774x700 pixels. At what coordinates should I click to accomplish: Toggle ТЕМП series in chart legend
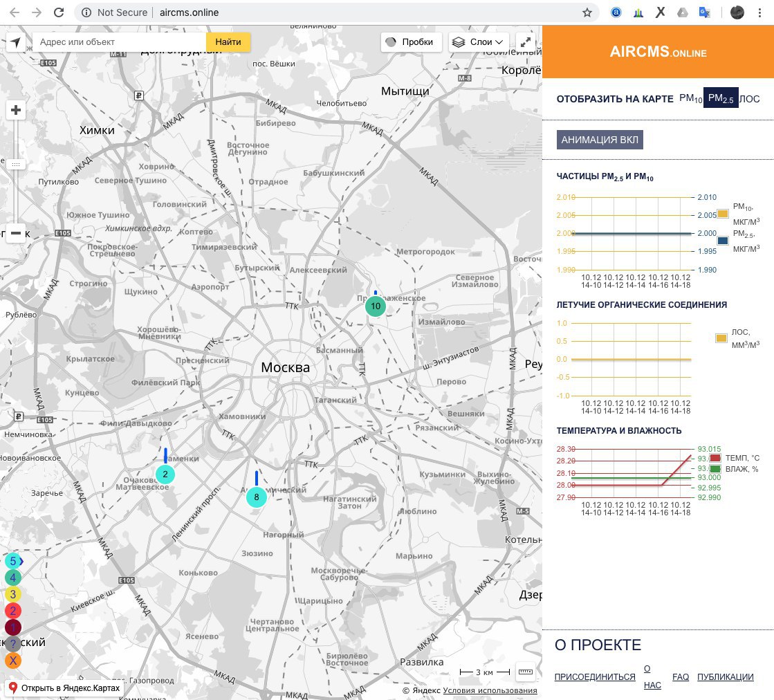(715, 458)
